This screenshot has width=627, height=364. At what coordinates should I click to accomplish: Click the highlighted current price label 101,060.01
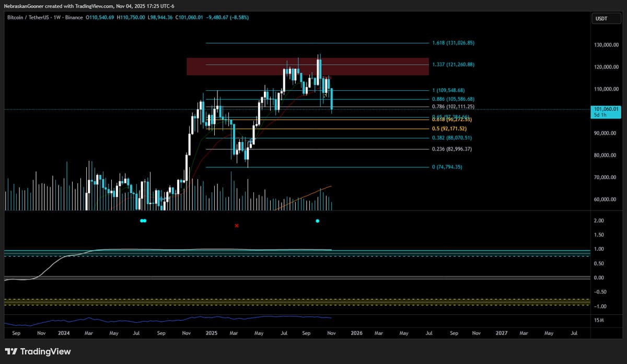coord(606,110)
